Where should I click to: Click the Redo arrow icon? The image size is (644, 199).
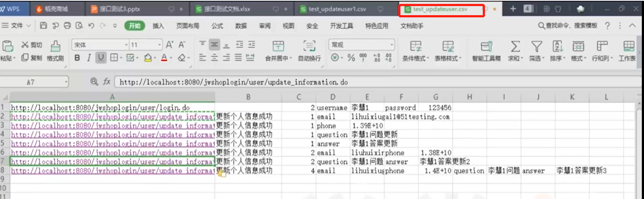103,26
